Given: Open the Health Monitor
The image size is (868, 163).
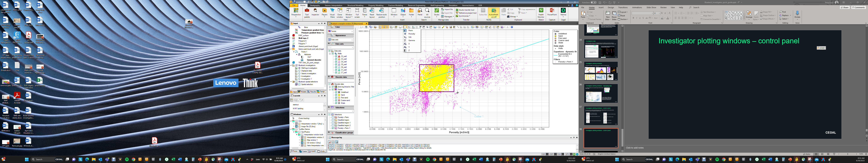Looking at the screenshot, I should point(541,13).
